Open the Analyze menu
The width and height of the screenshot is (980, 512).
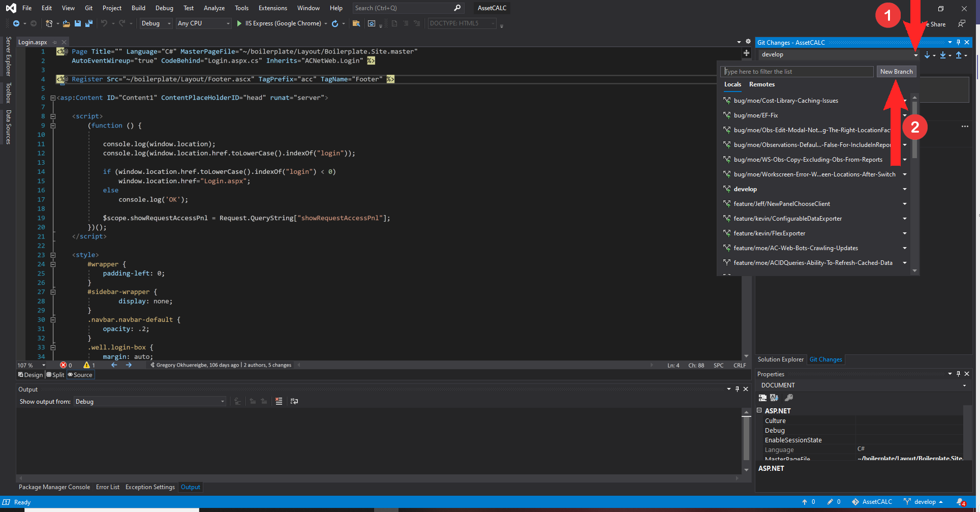(x=214, y=8)
